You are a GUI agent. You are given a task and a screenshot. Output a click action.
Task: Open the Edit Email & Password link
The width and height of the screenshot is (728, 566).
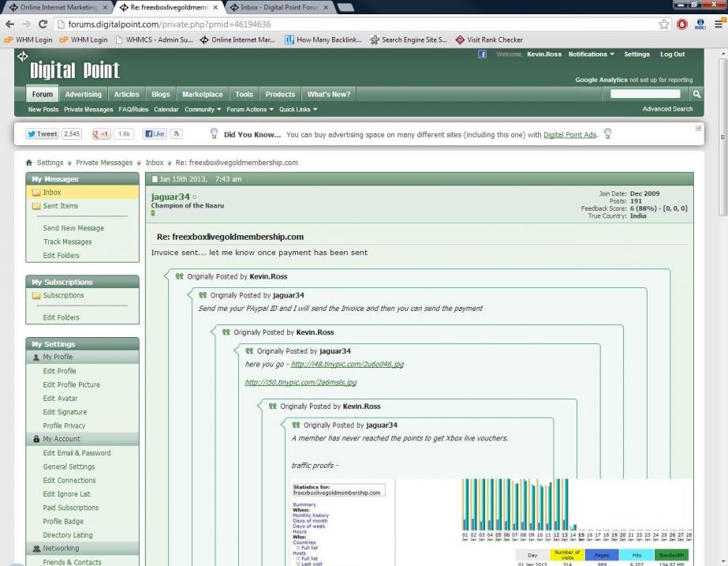coord(77,453)
